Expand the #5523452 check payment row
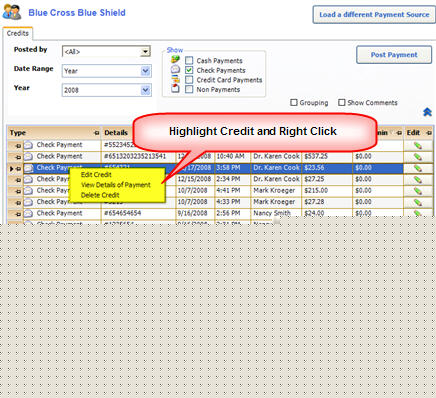 18,146
